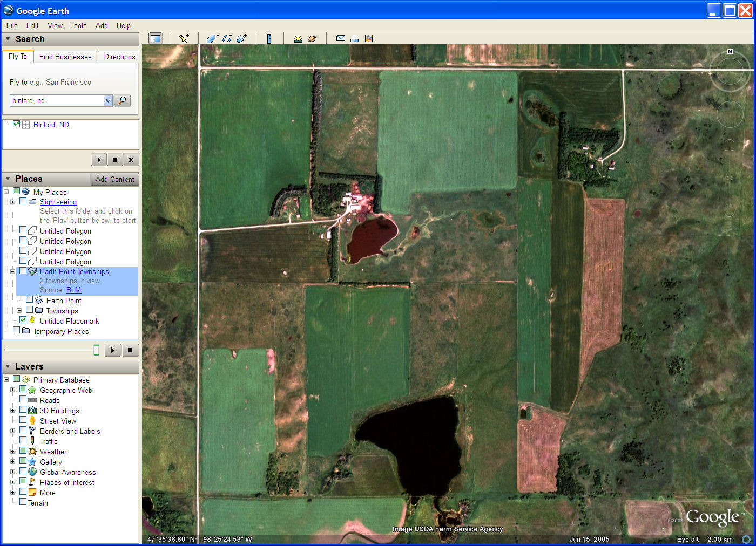The height and width of the screenshot is (546, 756).
Task: Switch to the Find Businesses tab
Action: [x=65, y=57]
